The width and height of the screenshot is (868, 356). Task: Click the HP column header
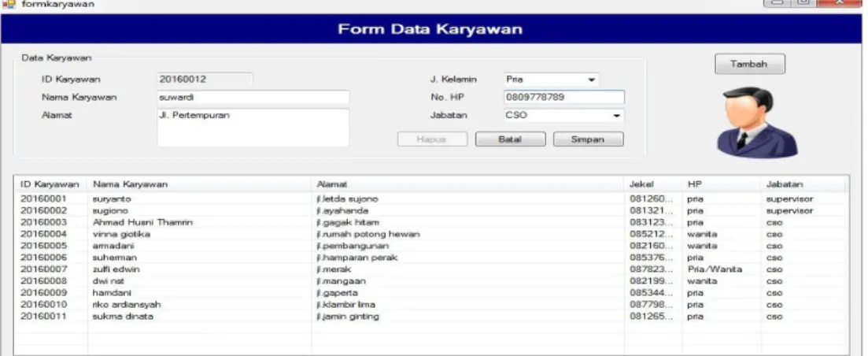click(722, 184)
